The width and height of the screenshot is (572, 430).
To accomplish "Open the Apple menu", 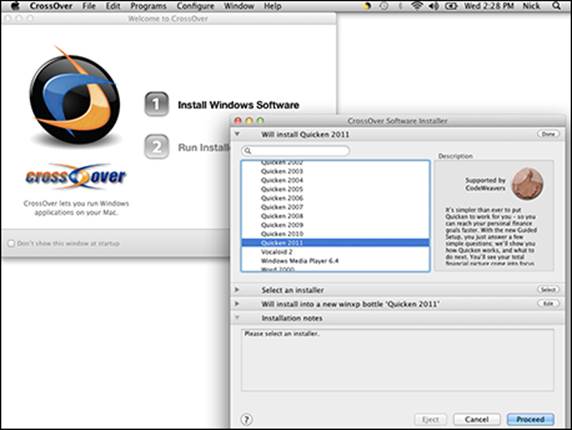I will (15, 5).
